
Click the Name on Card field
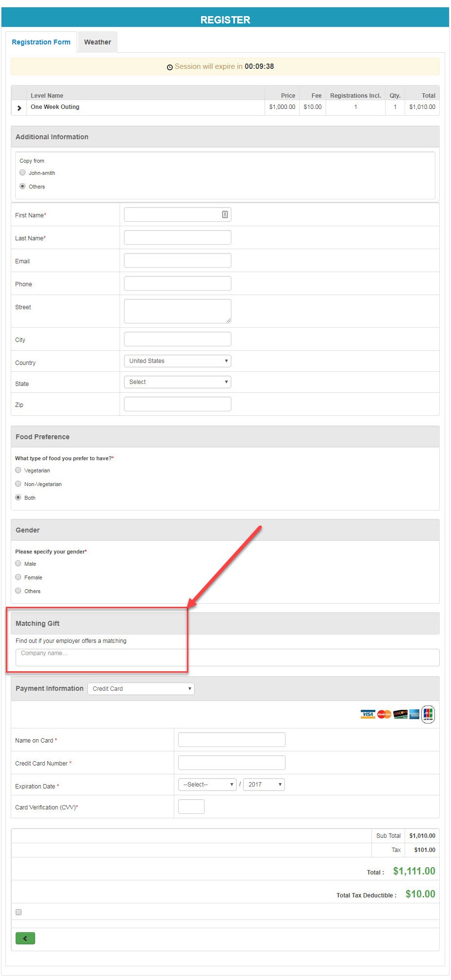(x=231, y=740)
